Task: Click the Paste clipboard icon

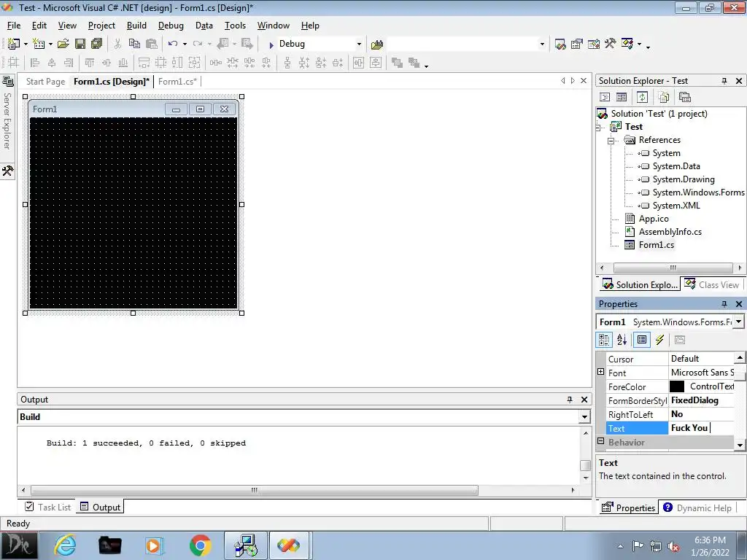Action: click(x=152, y=44)
